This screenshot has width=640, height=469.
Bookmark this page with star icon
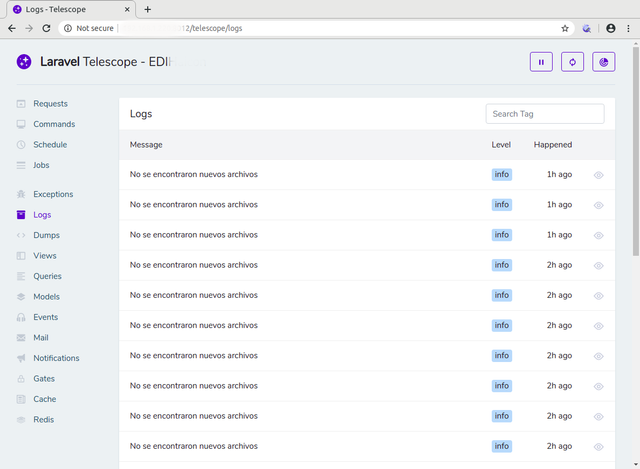[565, 28]
